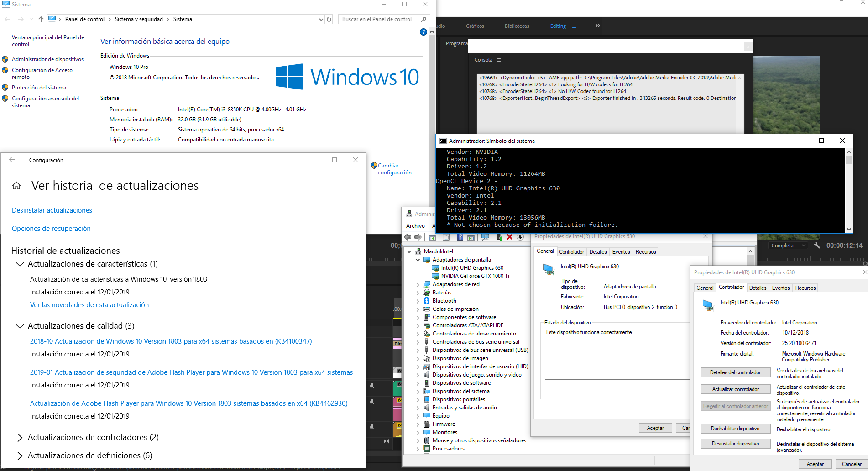Open Editing workspace menu icon
Screen dimensions: 868x471
[574, 26]
